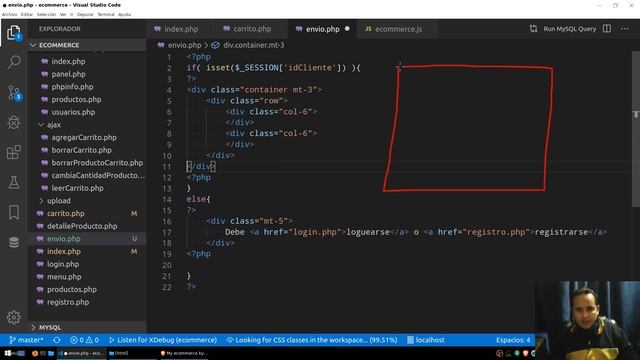Open the Depurar menu
The image size is (640, 360).
tap(85, 14)
